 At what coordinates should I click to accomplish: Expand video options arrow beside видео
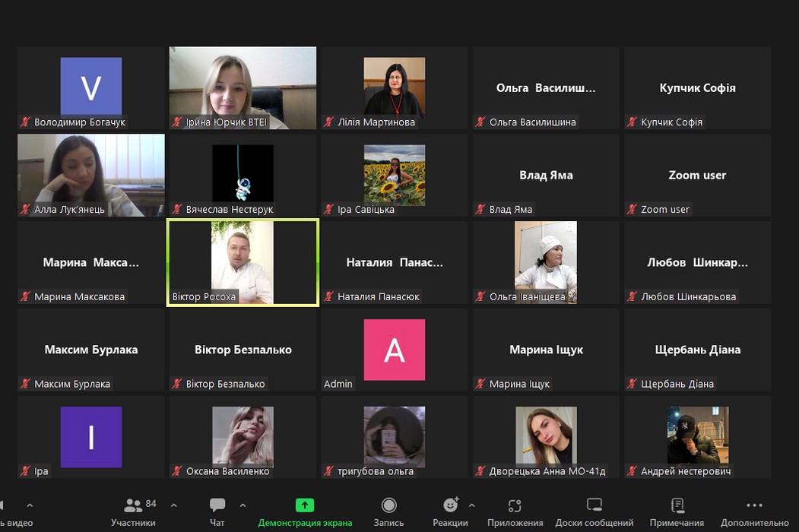tap(30, 505)
